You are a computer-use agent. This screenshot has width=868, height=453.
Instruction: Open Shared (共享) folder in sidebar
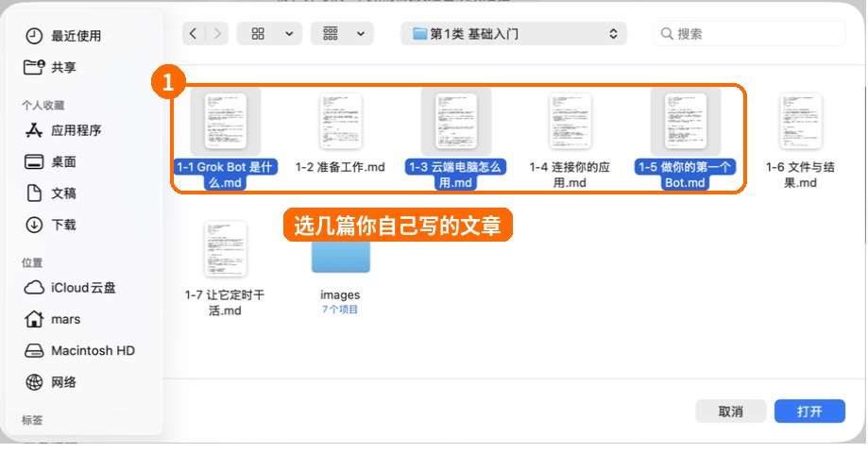50,68
